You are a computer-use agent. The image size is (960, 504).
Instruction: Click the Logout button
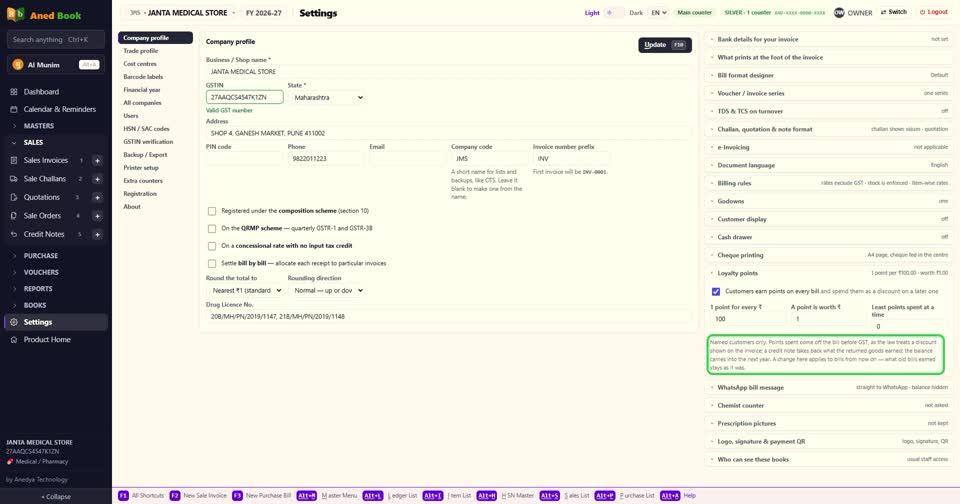point(934,12)
